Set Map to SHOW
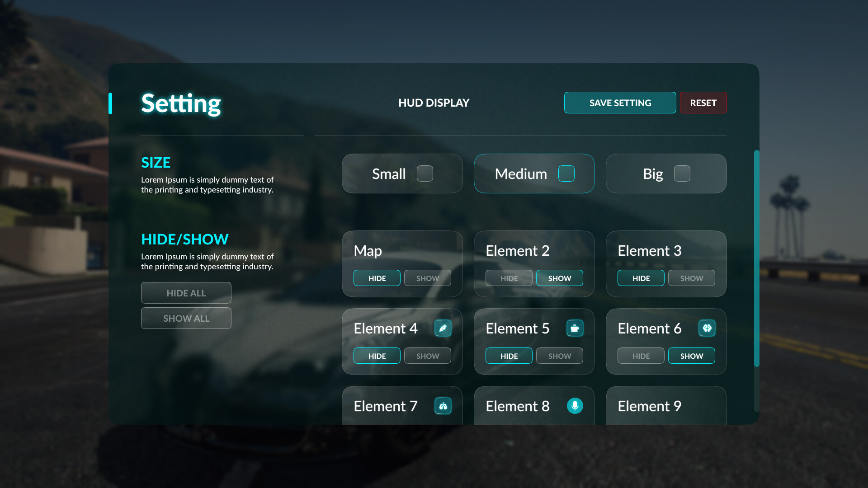 point(427,278)
